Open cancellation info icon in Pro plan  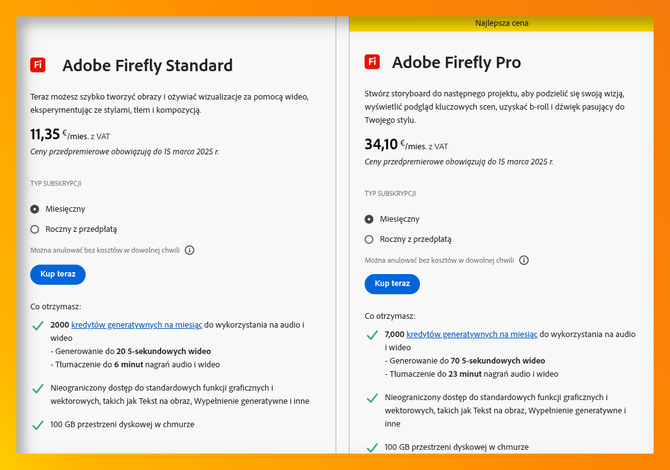coord(524,260)
